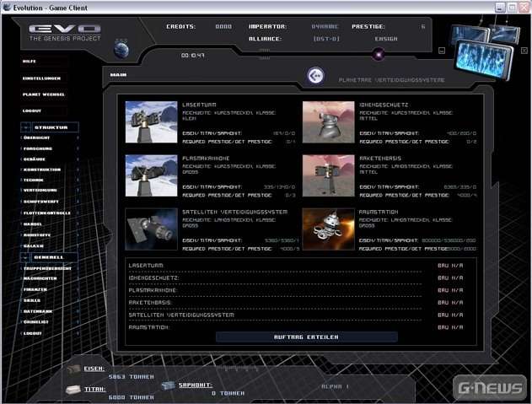This screenshot has height=404, width=532.
Task: Click the Auftrag Erteilen button
Action: pyautogui.click(x=306, y=337)
